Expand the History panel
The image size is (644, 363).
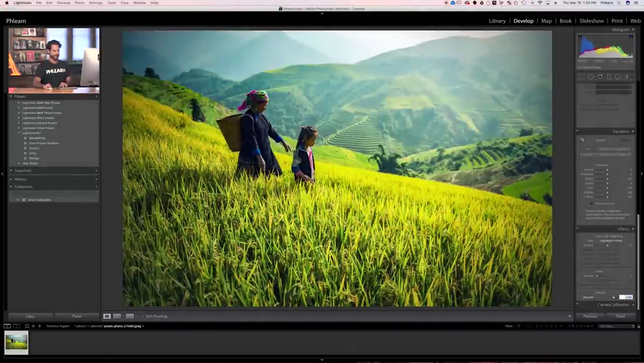11,179
